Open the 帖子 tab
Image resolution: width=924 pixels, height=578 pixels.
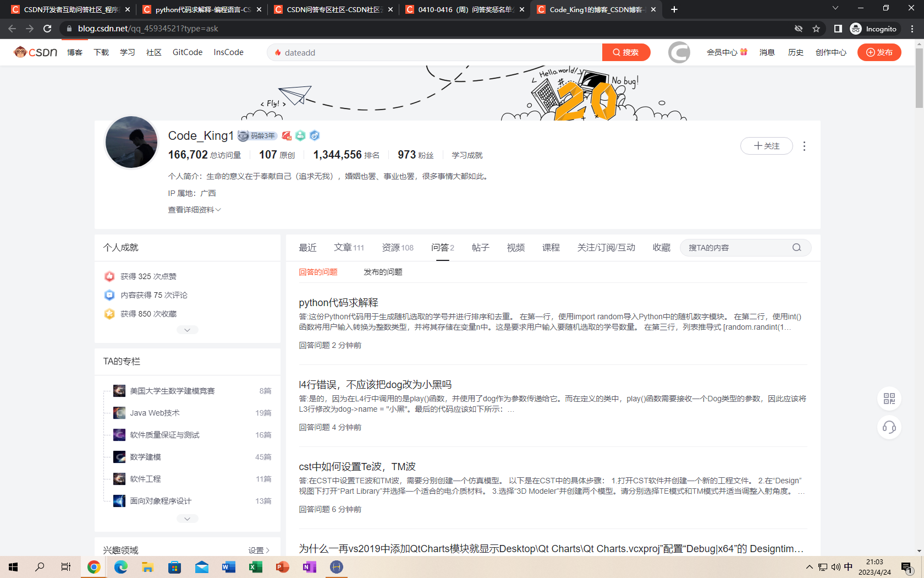coord(481,248)
